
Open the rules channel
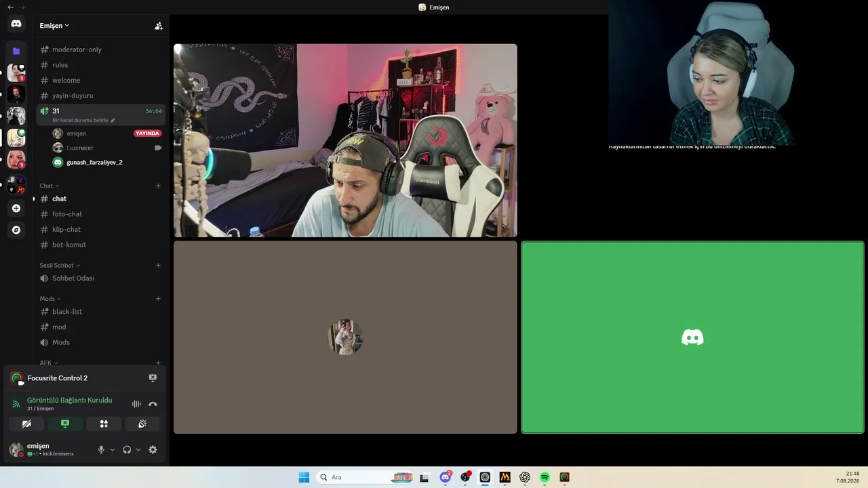pos(100,65)
